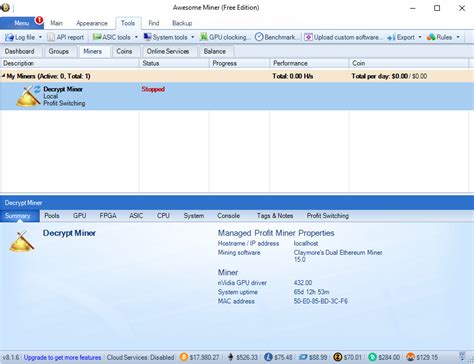Screen dimensions: 474x364
Task: Click the Litecoin price icon in status bar
Action: pos(268,357)
